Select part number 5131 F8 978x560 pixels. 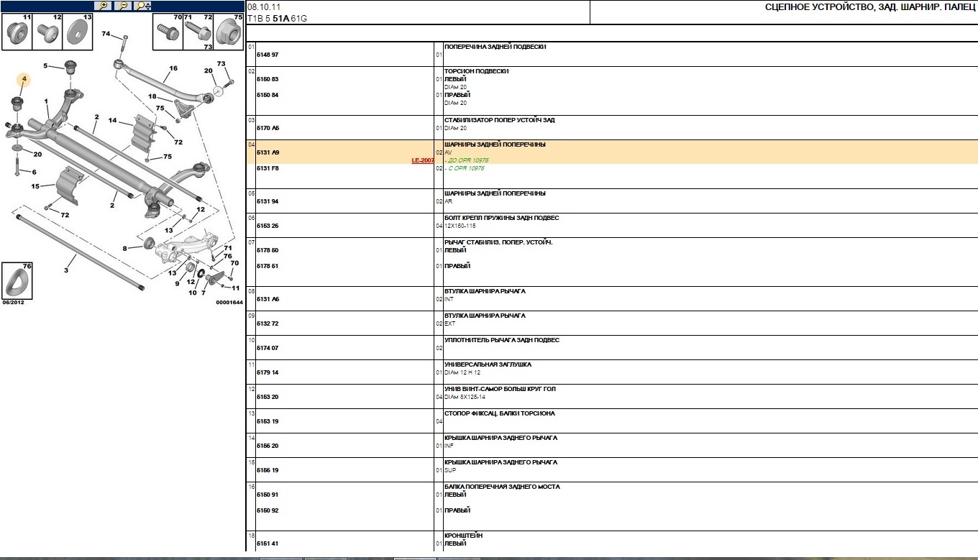[268, 168]
